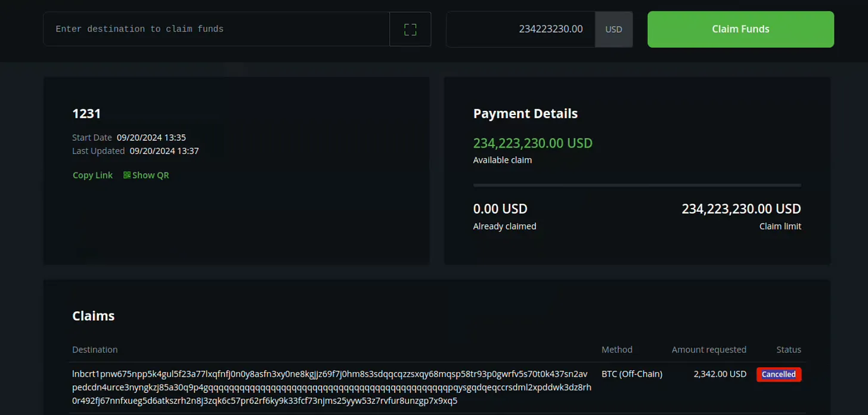Open the USD currency selector
The height and width of the screenshot is (415, 868).
[x=613, y=29]
